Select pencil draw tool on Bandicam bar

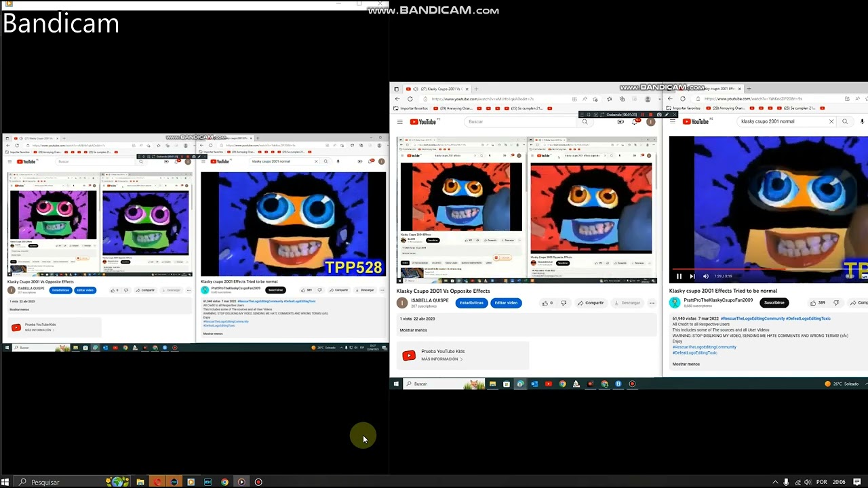667,115
